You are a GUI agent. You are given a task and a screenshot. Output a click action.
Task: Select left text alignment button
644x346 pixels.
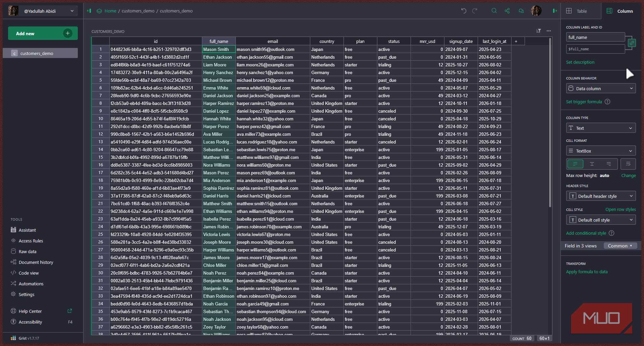pyautogui.click(x=575, y=164)
